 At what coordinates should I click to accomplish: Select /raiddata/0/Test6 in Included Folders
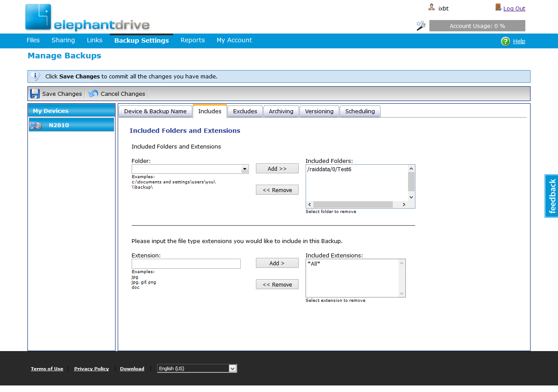(x=329, y=169)
